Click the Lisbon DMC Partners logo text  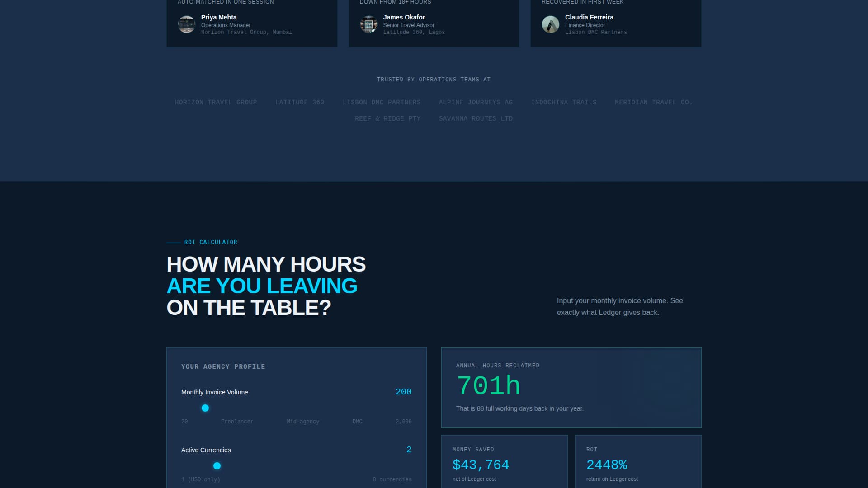[382, 103]
